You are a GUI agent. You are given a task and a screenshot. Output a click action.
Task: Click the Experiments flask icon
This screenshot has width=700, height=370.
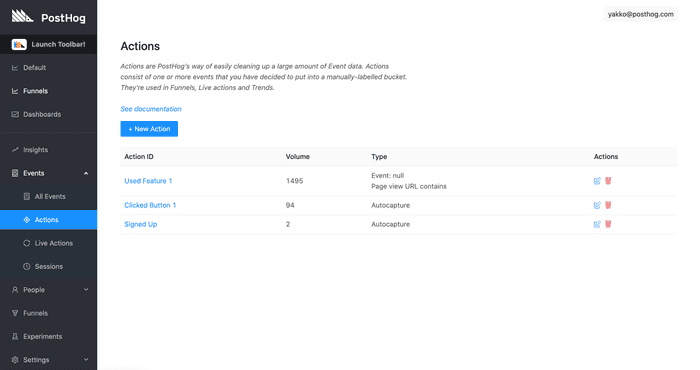15,337
